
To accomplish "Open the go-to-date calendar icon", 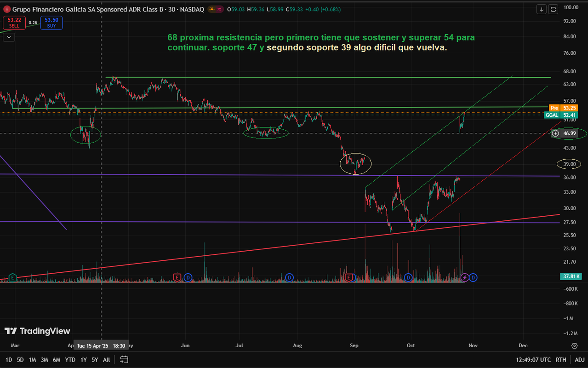I will point(124,359).
